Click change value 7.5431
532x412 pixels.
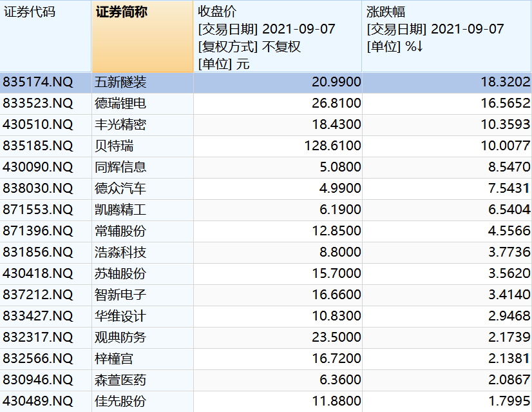tap(509, 188)
